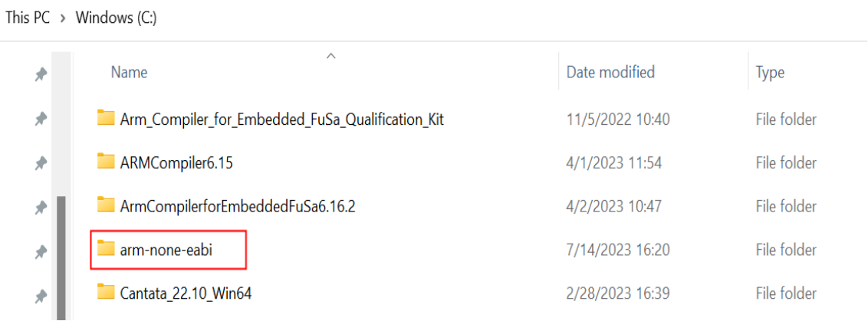The width and height of the screenshot is (868, 321).
Task: Sort files by the Name column header
Action: [129, 73]
